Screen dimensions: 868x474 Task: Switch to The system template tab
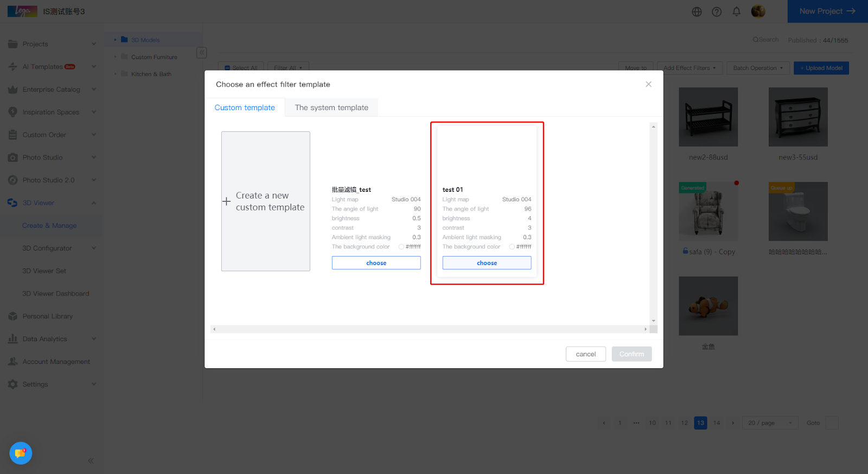(331, 107)
